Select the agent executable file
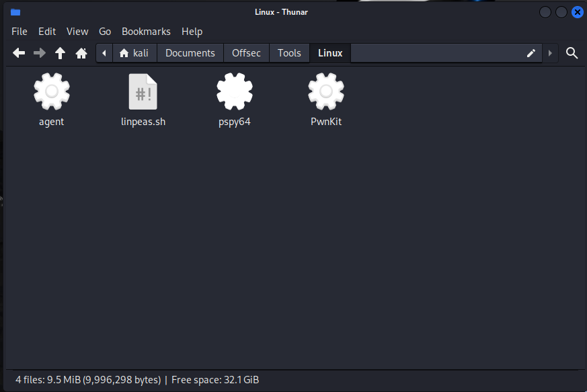Image resolution: width=587 pixels, height=392 pixels. 52,100
